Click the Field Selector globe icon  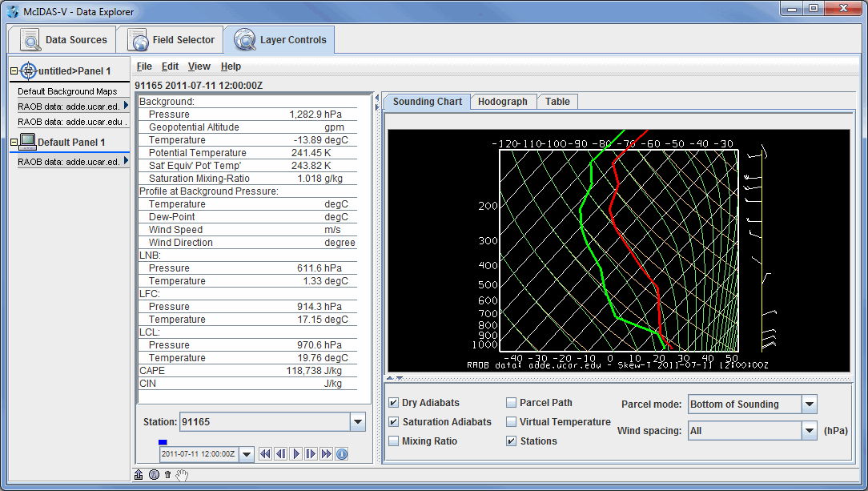[x=138, y=40]
